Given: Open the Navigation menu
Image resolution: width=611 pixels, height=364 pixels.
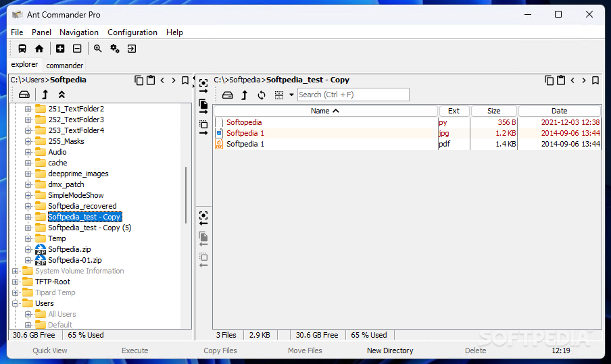Looking at the screenshot, I should 79,32.
